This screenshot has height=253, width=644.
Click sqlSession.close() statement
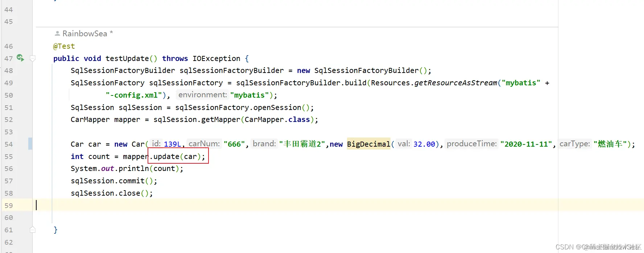(112, 193)
